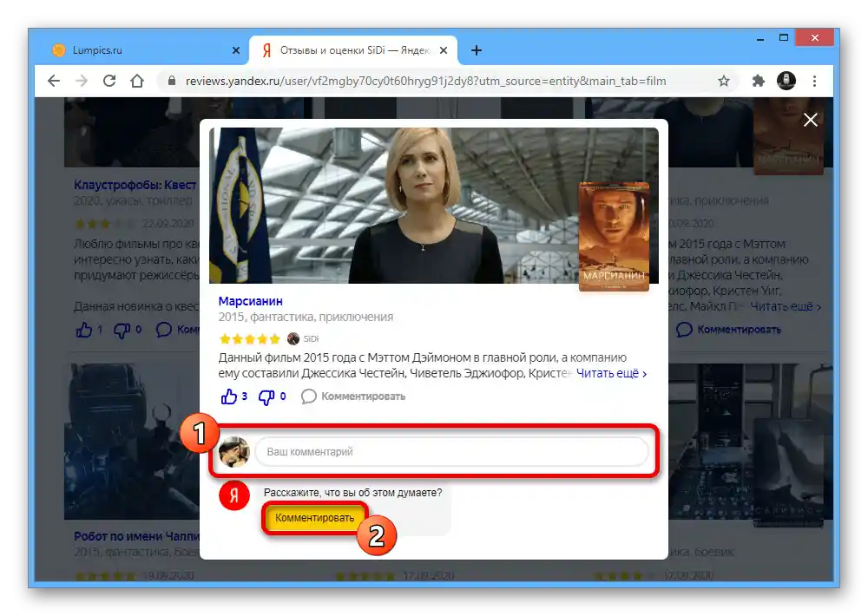
Task: Open the Chrome three-dot menu
Action: [x=814, y=81]
